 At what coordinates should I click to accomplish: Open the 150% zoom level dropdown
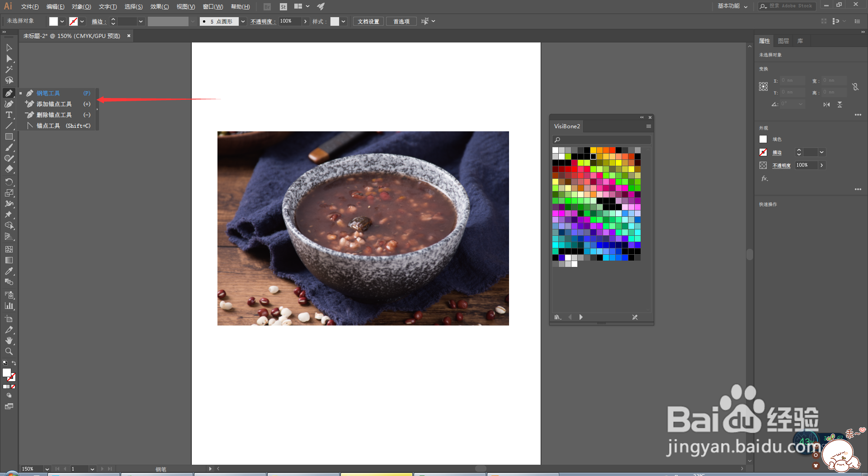click(47, 469)
